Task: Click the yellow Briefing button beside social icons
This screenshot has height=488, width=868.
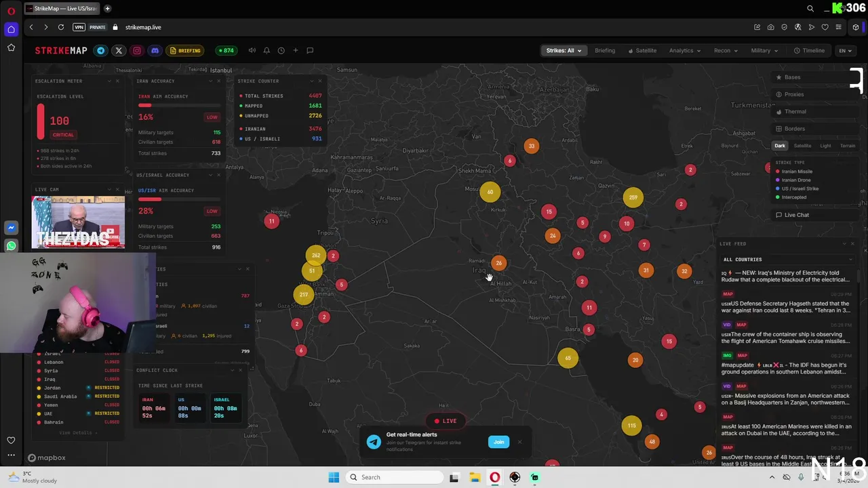Action: (185, 51)
